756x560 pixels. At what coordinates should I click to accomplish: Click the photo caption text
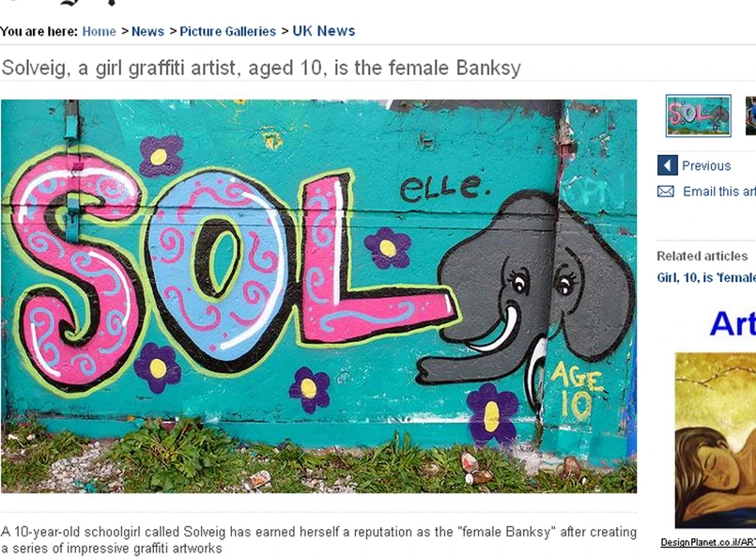[x=318, y=539]
